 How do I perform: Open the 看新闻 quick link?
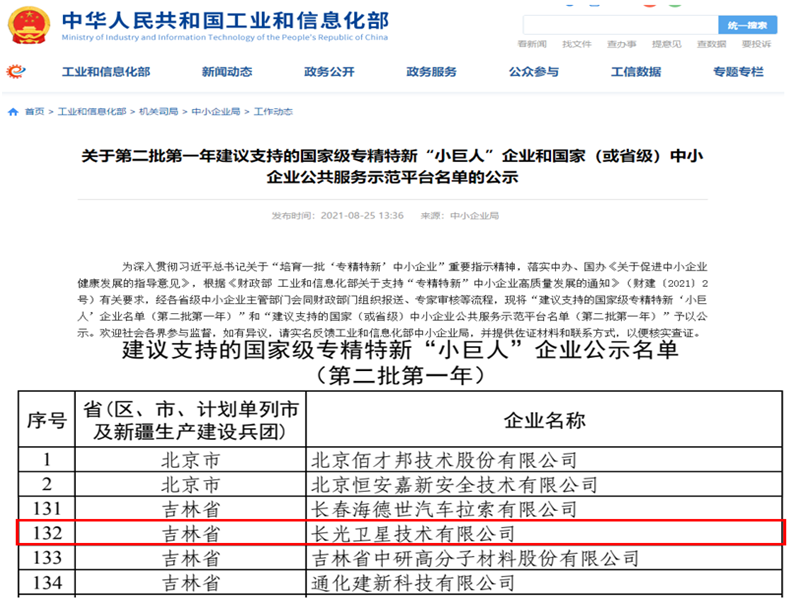pyautogui.click(x=532, y=45)
